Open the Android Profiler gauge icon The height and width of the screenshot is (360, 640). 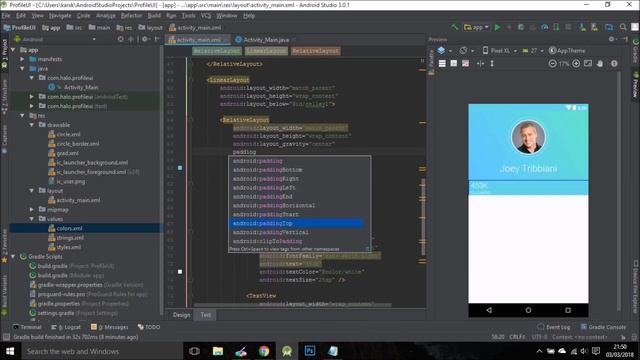coord(544,27)
